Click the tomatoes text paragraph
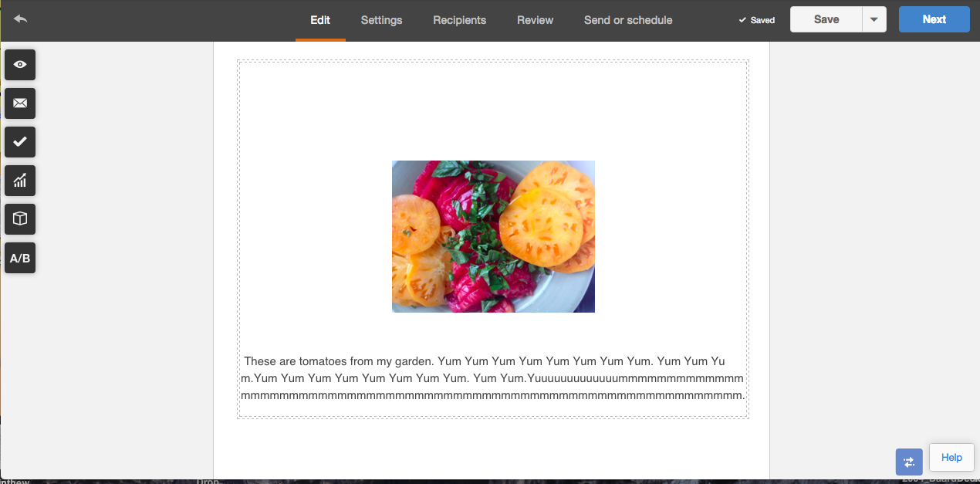Image resolution: width=980 pixels, height=484 pixels. point(493,378)
